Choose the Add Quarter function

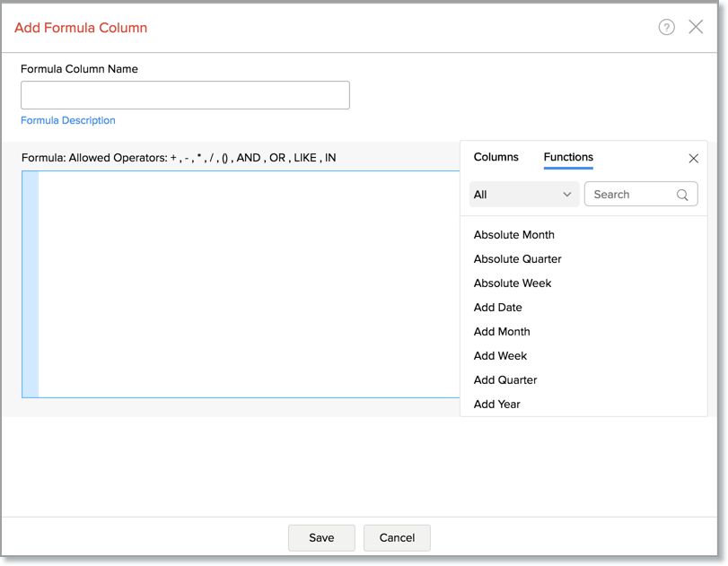[x=505, y=380]
